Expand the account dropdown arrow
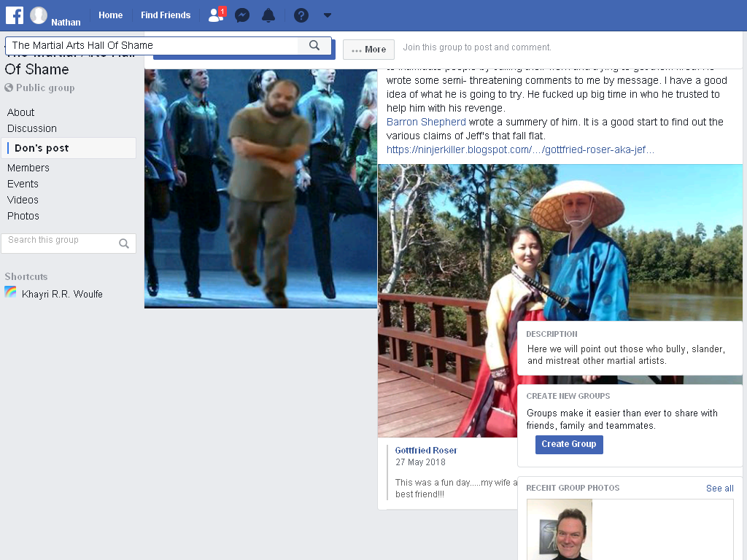 pos(328,15)
